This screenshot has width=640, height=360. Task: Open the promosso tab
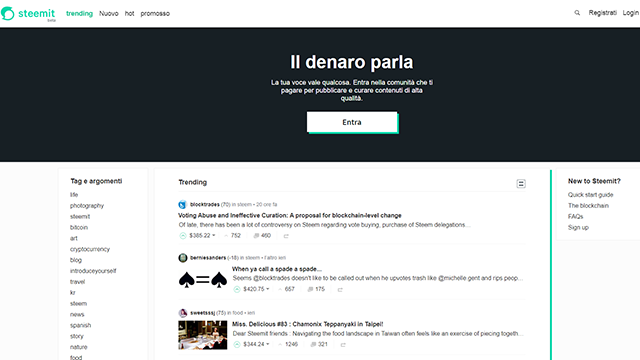(x=155, y=13)
